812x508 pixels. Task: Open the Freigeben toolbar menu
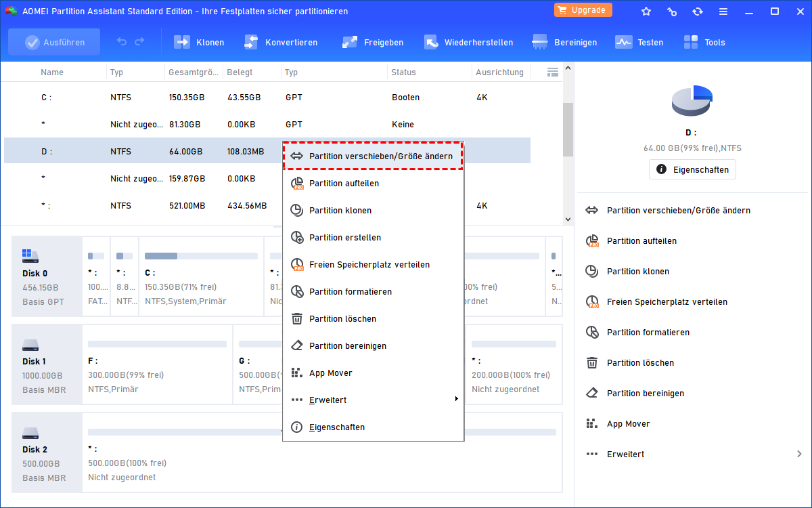click(372, 42)
